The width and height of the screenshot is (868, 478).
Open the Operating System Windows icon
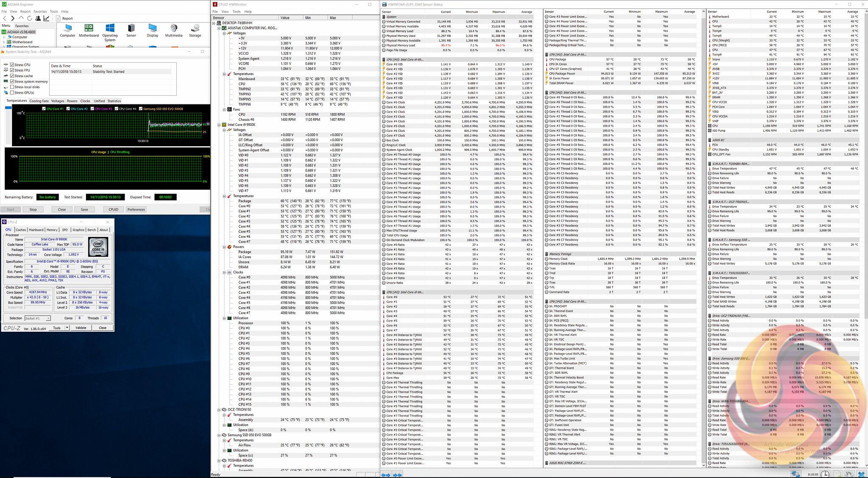pos(110,28)
